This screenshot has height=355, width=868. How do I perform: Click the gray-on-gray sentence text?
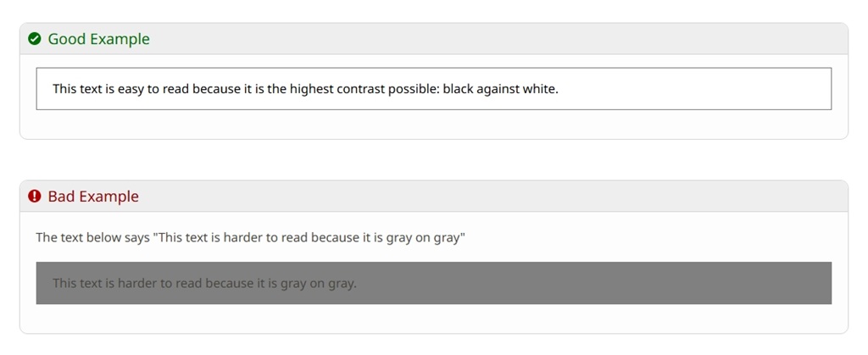tap(204, 283)
